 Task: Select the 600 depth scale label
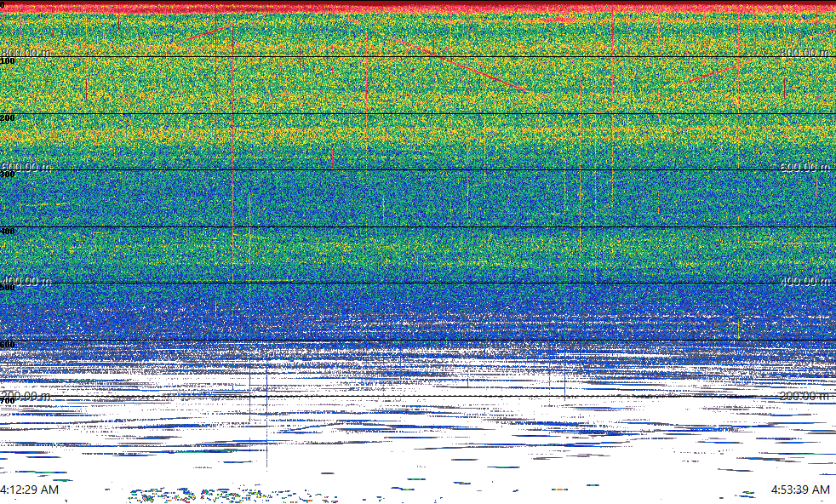coord(8,345)
